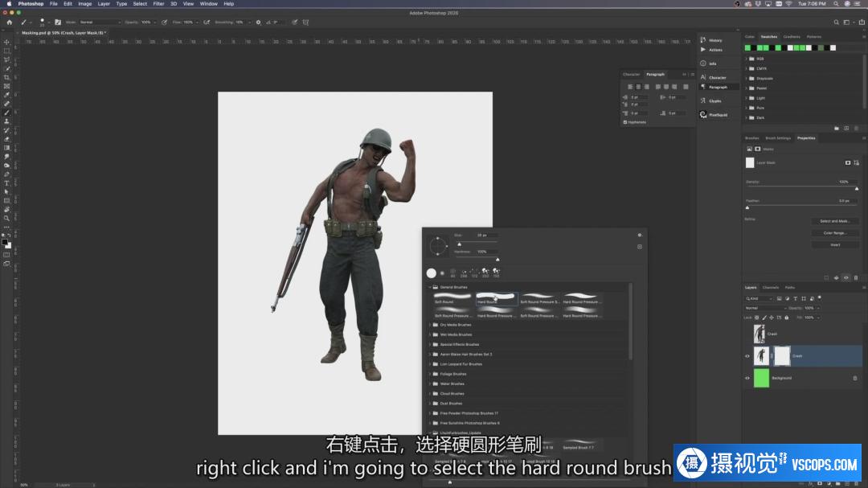
Task: Adjust the mask Feather slider handle
Action: point(747,207)
